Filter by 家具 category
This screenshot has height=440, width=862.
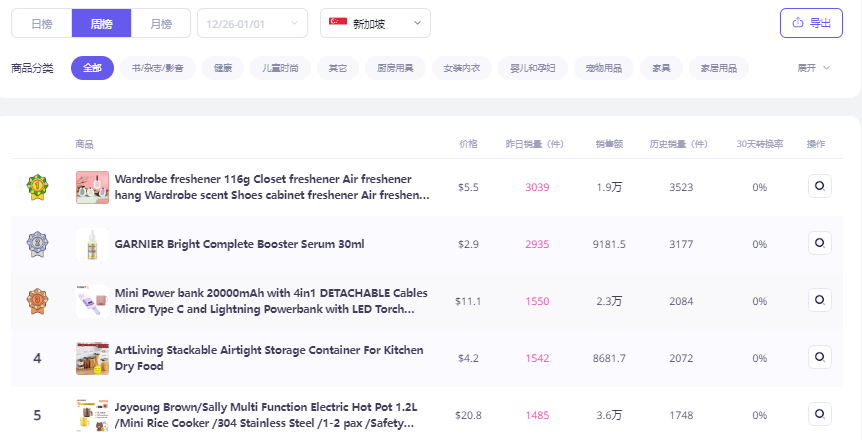(661, 68)
